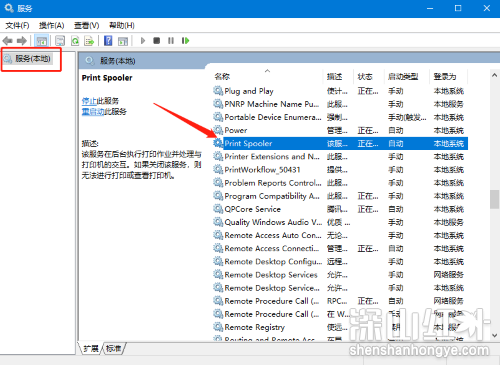Viewport: 500px width, 365px height.
Task: Toggle the show/hide console tree icon
Action: [x=41, y=41]
